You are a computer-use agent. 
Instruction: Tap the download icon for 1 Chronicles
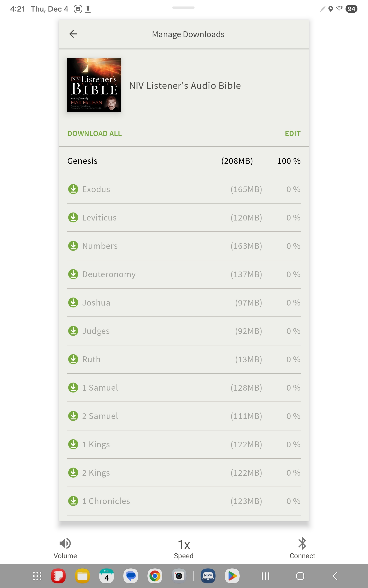(x=73, y=501)
